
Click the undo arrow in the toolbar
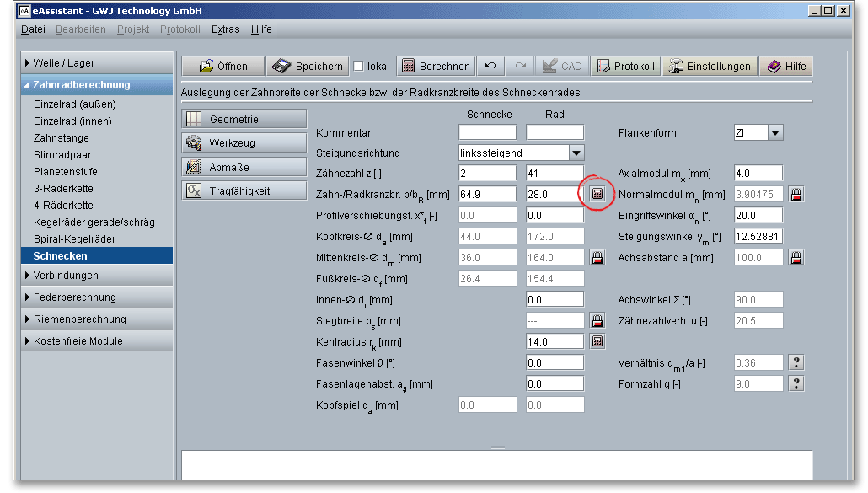click(490, 67)
